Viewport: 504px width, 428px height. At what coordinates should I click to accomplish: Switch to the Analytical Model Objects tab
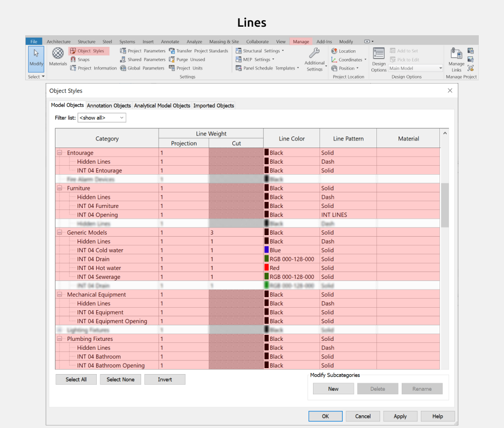[x=162, y=105]
